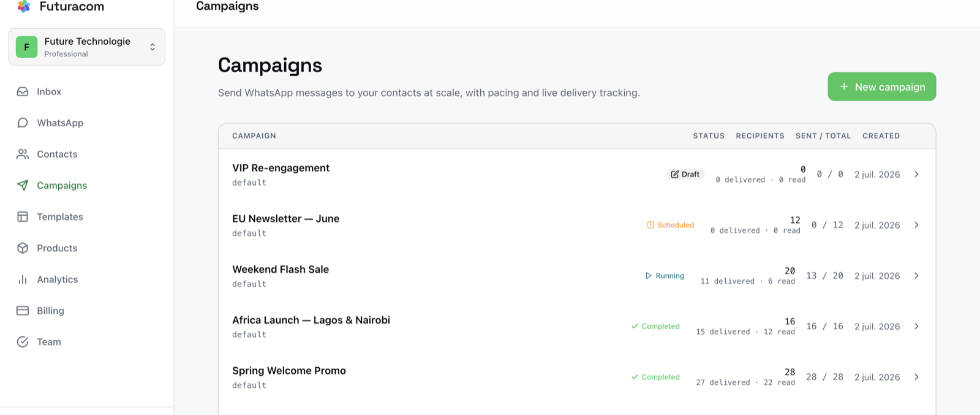Open the EU Newsletter — June campaign
Screen dimensions: 980x415
(285, 218)
